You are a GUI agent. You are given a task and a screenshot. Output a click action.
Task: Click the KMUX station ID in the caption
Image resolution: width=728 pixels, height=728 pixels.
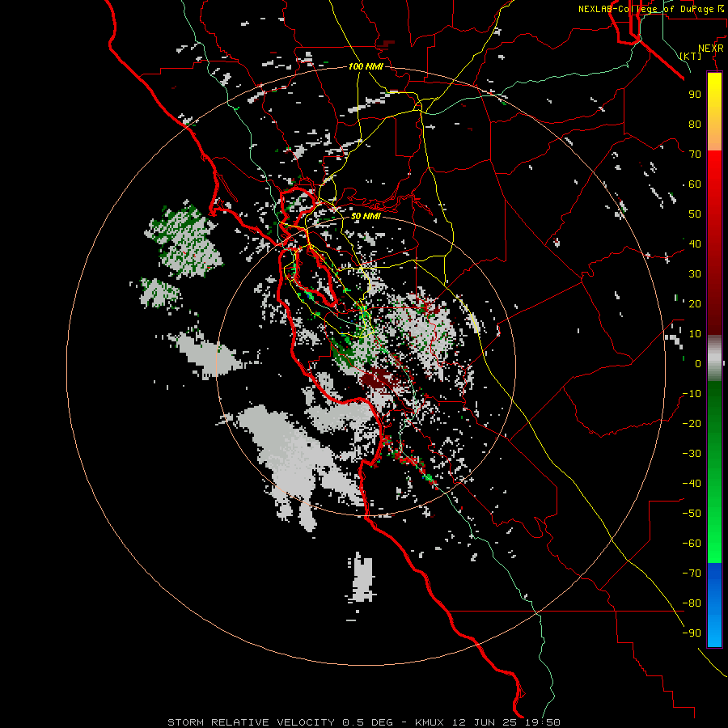430,722
